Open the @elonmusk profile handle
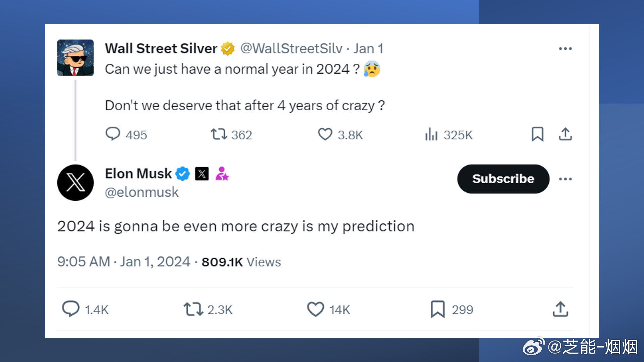 click(x=142, y=192)
